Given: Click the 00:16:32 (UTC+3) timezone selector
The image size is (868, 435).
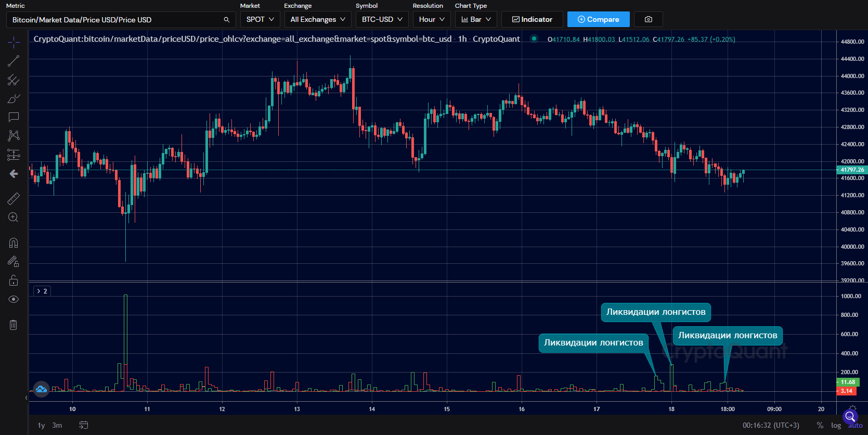Looking at the screenshot, I should (771, 425).
